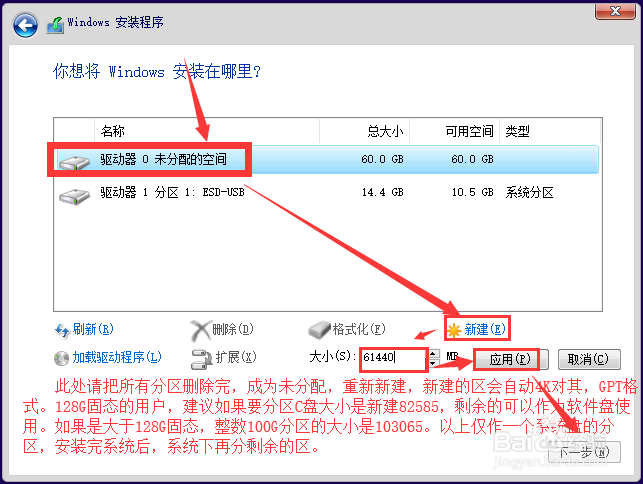Image resolution: width=643 pixels, height=484 pixels.
Task: Click the 系统分区 type cell
Action: pyautogui.click(x=529, y=192)
